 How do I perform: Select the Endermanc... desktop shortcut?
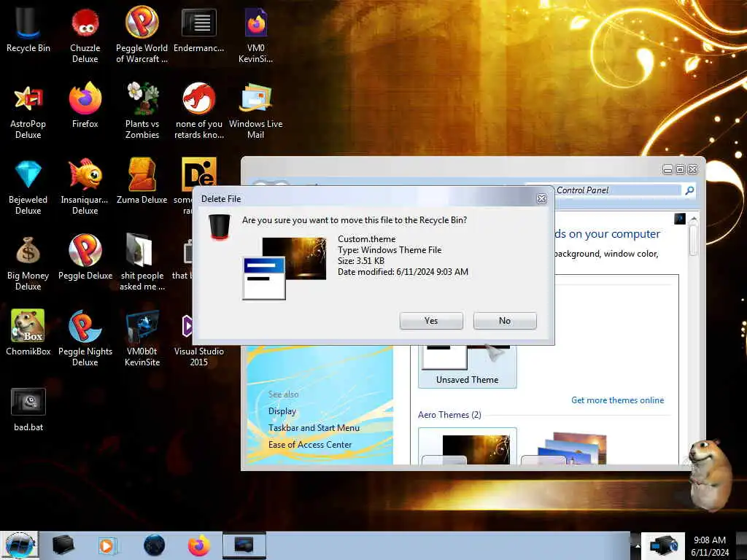point(198,29)
